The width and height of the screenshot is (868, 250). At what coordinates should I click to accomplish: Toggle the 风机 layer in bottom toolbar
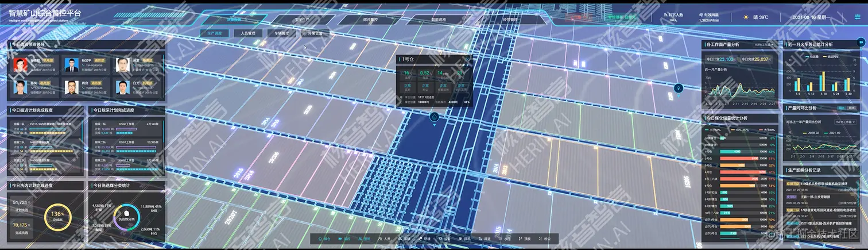464,239
